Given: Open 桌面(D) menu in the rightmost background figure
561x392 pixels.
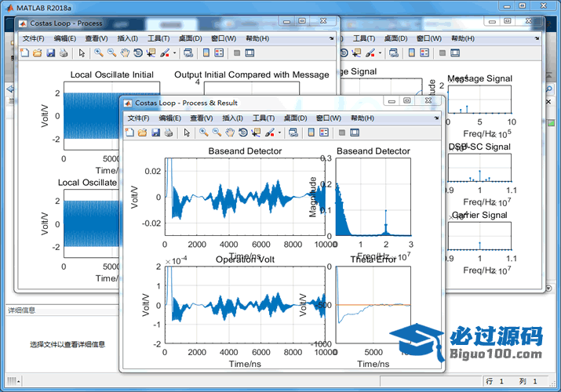Looking at the screenshot, I should click(395, 38).
